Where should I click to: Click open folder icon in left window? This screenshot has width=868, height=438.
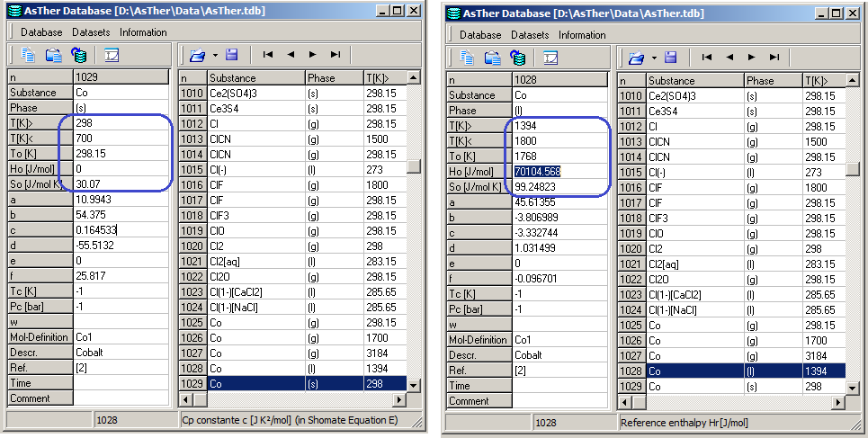(x=197, y=55)
